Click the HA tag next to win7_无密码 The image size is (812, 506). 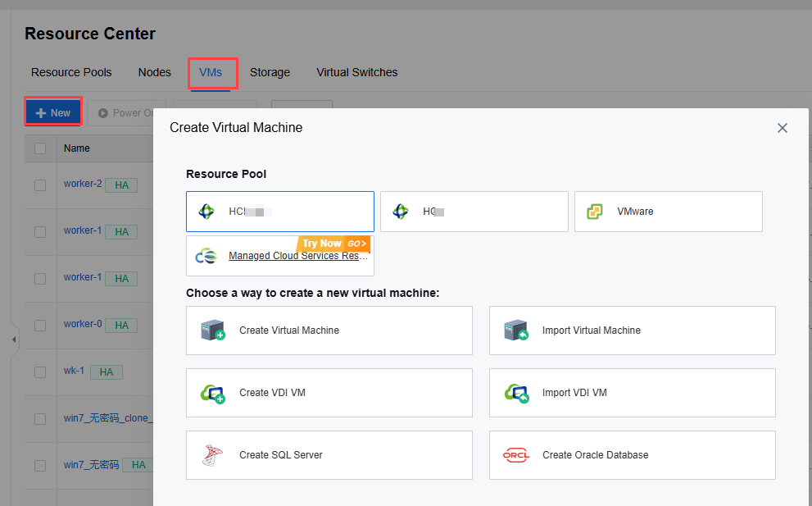tap(138, 465)
